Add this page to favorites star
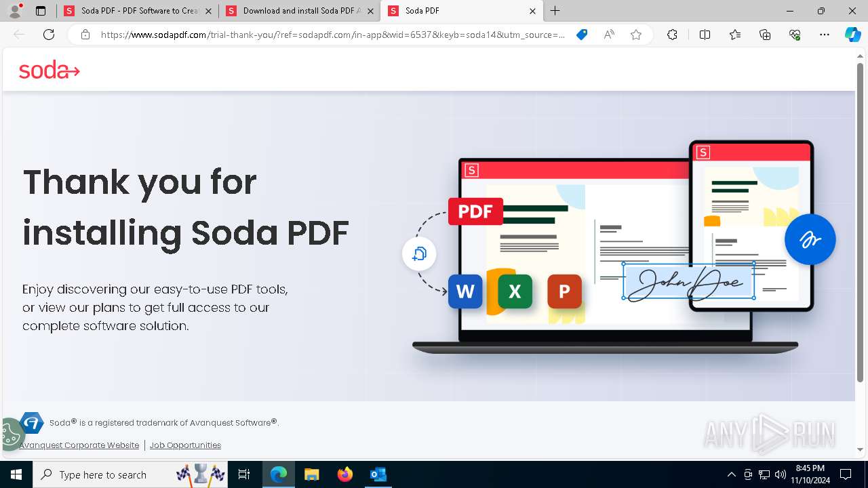 636,35
